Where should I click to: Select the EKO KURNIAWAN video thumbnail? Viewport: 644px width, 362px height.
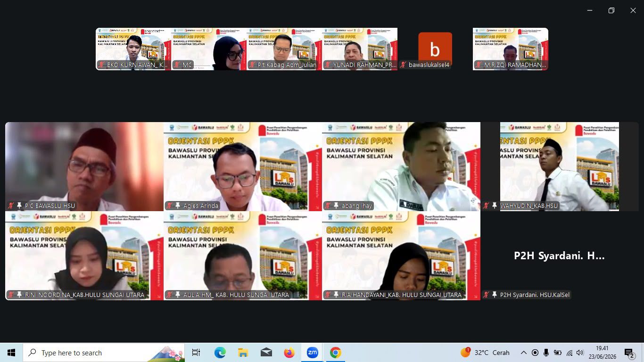(133, 49)
